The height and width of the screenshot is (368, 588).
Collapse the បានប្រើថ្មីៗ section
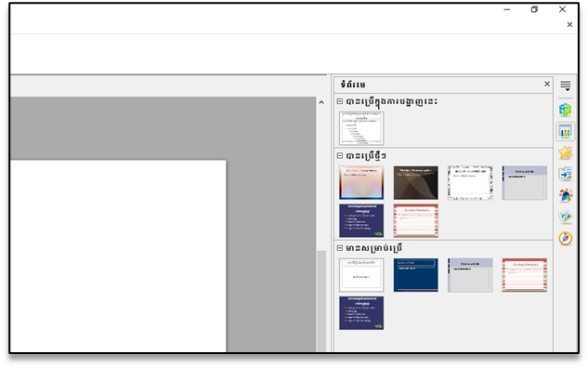340,156
